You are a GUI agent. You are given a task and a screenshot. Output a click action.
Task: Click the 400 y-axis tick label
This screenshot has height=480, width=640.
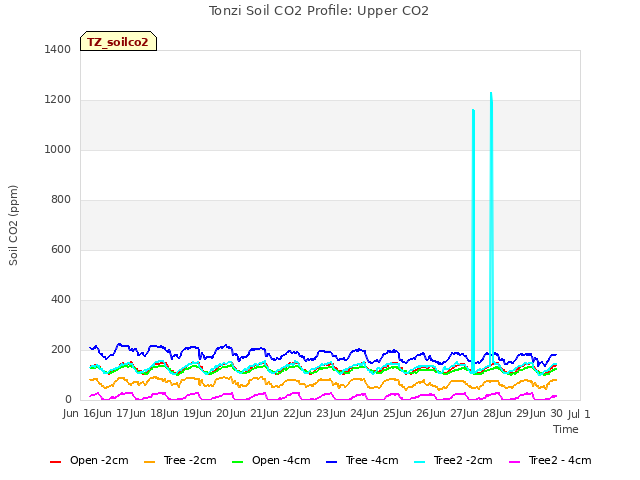pyautogui.click(x=61, y=300)
